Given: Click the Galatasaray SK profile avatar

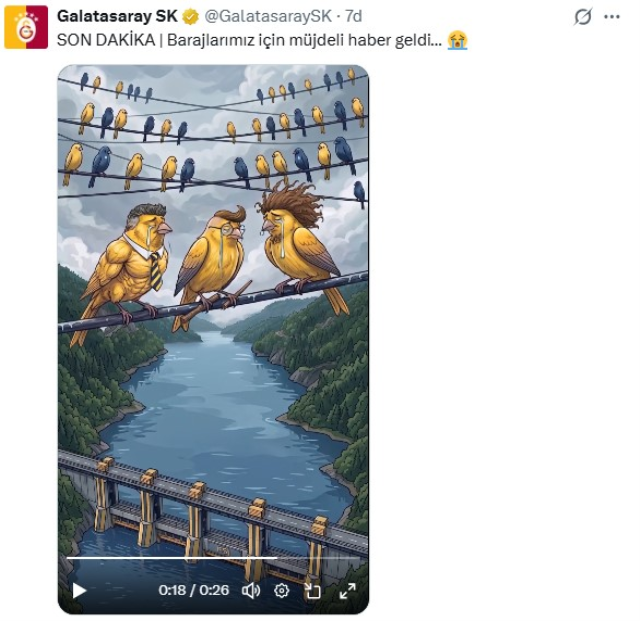Looking at the screenshot, I should click(x=26, y=27).
